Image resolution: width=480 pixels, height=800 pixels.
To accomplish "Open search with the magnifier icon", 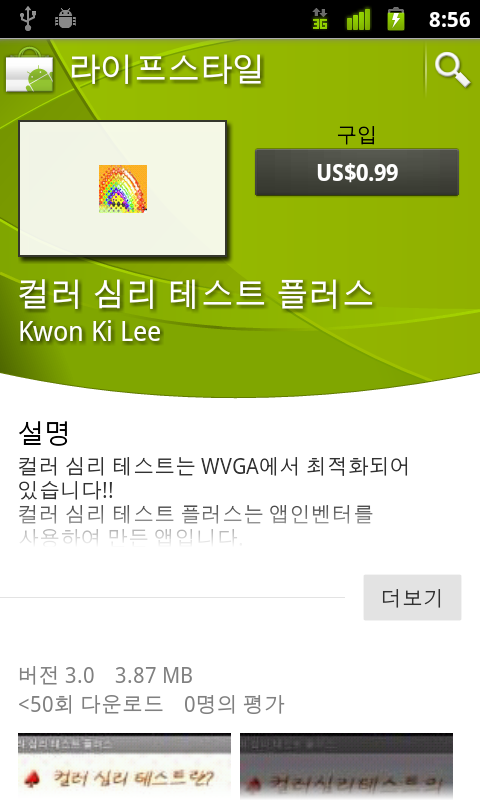I will click(452, 70).
